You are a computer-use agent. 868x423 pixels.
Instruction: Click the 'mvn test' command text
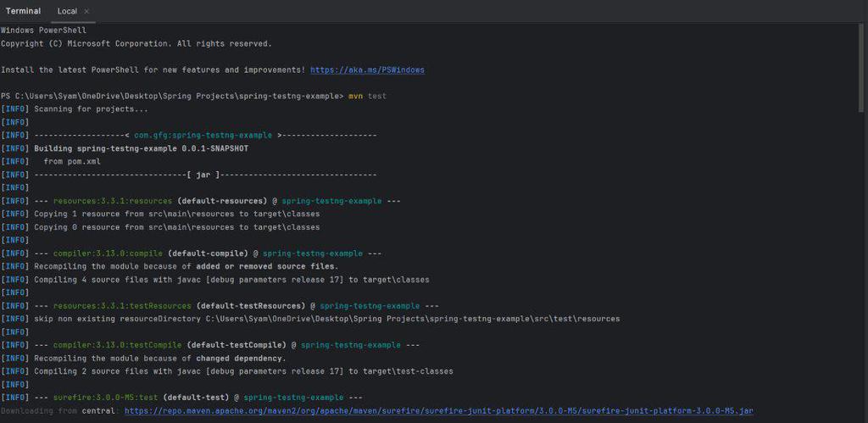pos(367,97)
